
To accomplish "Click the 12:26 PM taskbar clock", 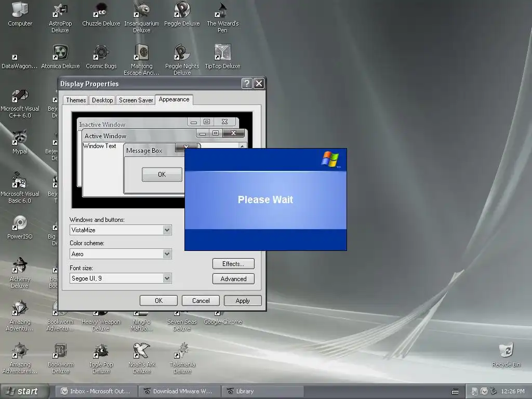I will click(x=513, y=392).
